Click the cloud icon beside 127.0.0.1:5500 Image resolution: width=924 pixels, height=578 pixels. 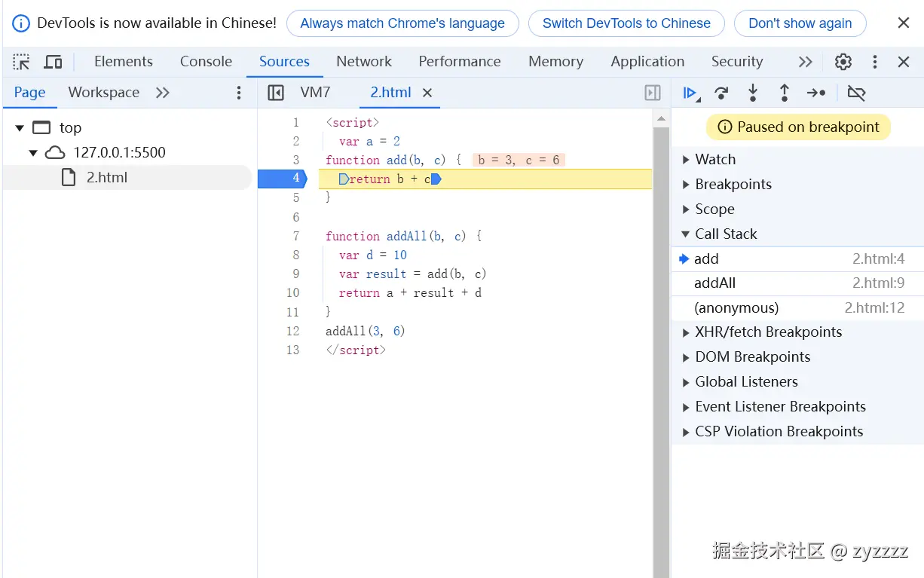tap(55, 153)
